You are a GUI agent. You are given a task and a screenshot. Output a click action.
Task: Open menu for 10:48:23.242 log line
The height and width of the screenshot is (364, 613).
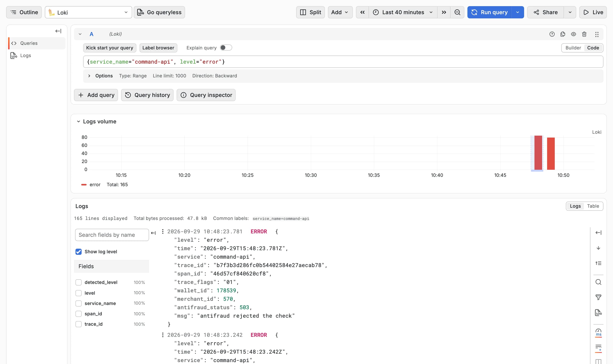click(163, 335)
